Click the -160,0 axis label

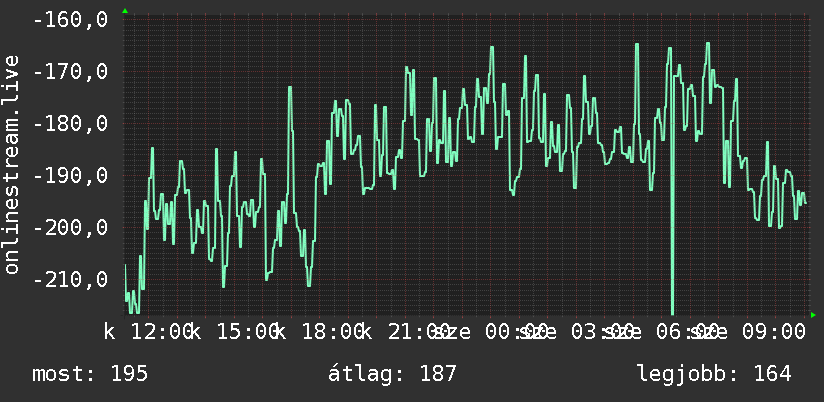pyautogui.click(x=70, y=20)
